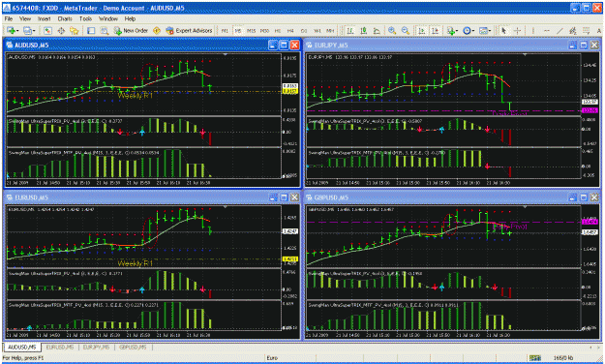The width and height of the screenshot is (605, 364).
Task: Open the Periods clock icon
Action: point(467,30)
